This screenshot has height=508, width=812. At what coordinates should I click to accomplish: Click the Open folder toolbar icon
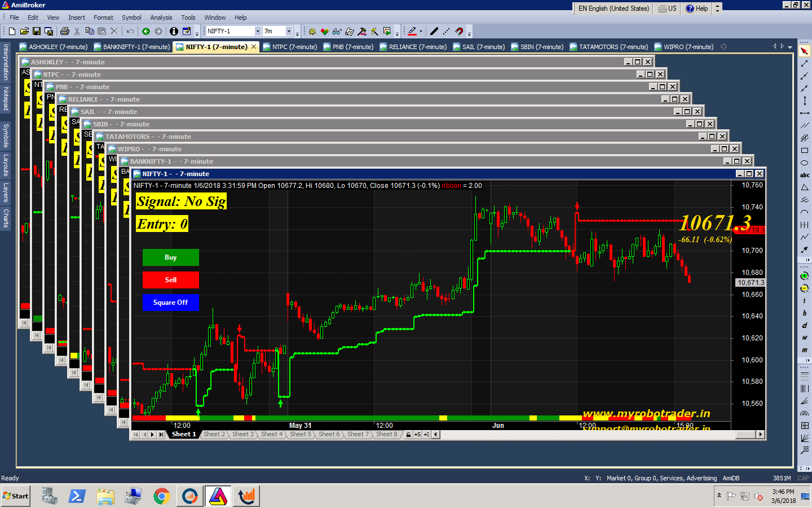tap(24, 32)
